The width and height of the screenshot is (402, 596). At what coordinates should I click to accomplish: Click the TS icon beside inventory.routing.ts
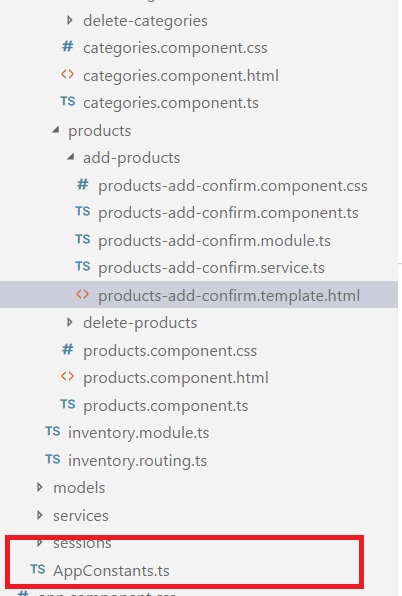click(x=53, y=459)
